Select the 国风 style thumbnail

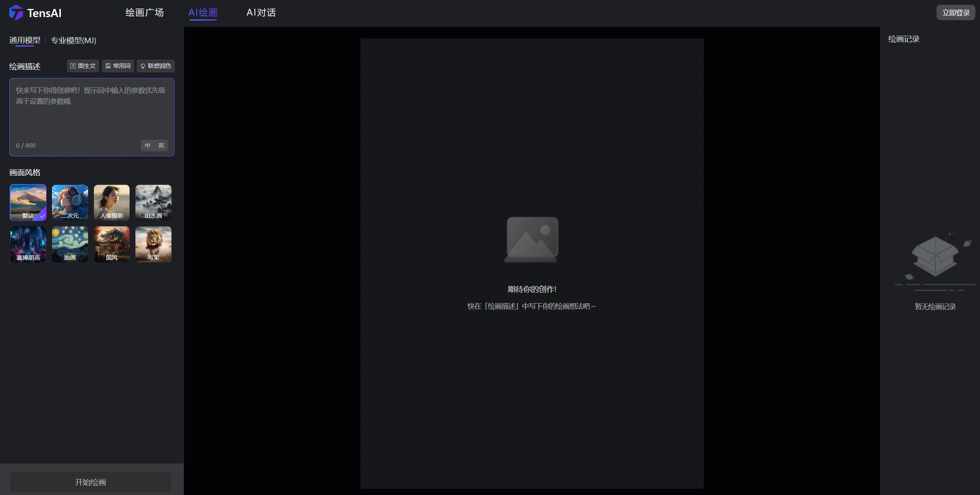pos(112,244)
